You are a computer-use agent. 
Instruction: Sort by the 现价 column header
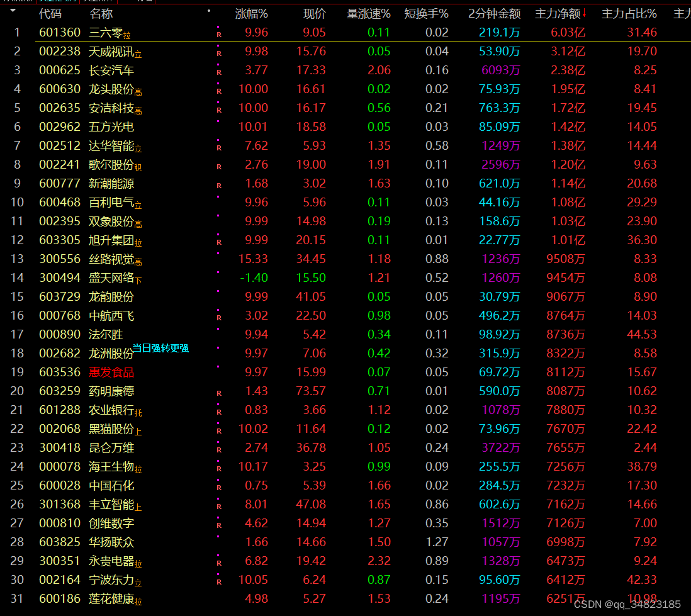pyautogui.click(x=314, y=14)
